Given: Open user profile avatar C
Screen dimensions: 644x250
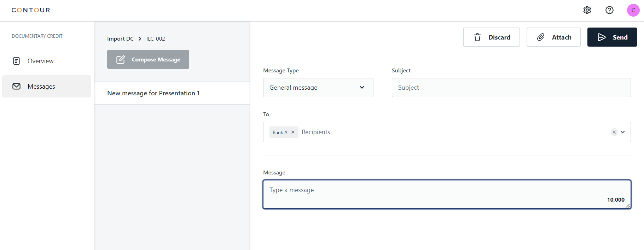Looking at the screenshot, I should coord(633,10).
